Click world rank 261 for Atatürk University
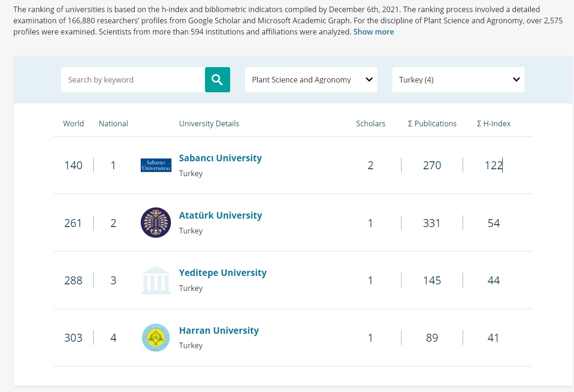This screenshot has width=574, height=392. [73, 223]
